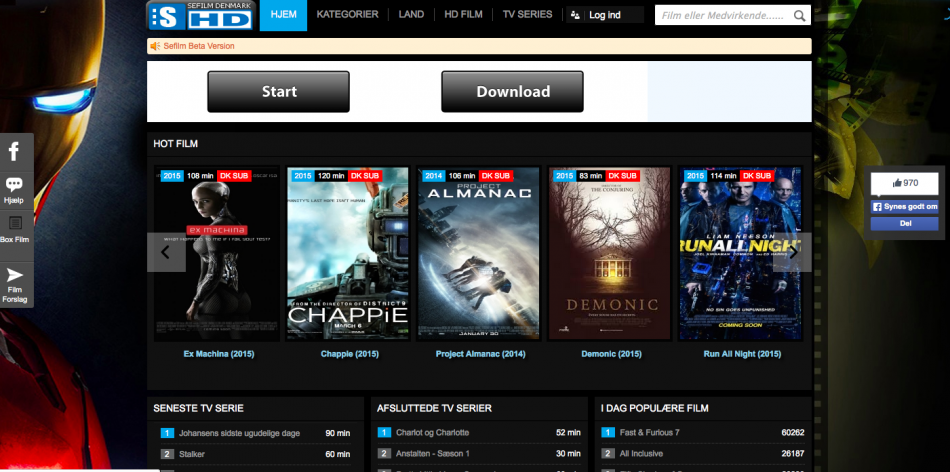Viewport: 950px width, 472px height.
Task: Click the HOT FILM section heading
Action: 176,144
